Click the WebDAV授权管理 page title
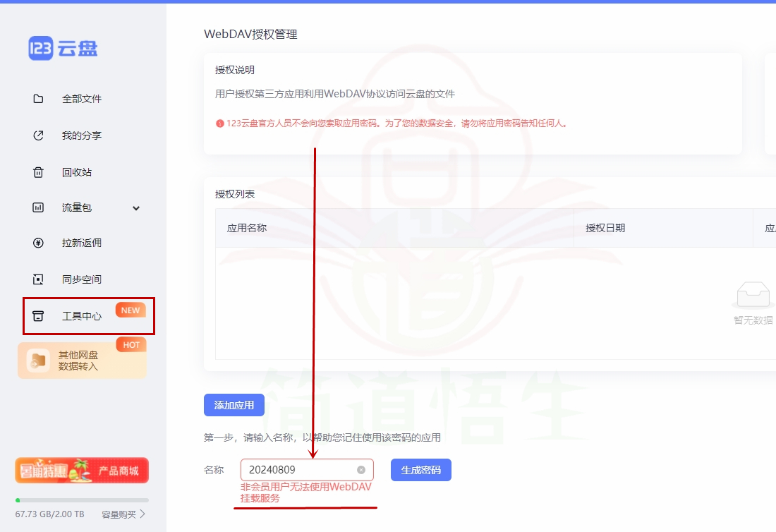Screen dimensions: 776x532 [x=250, y=34]
